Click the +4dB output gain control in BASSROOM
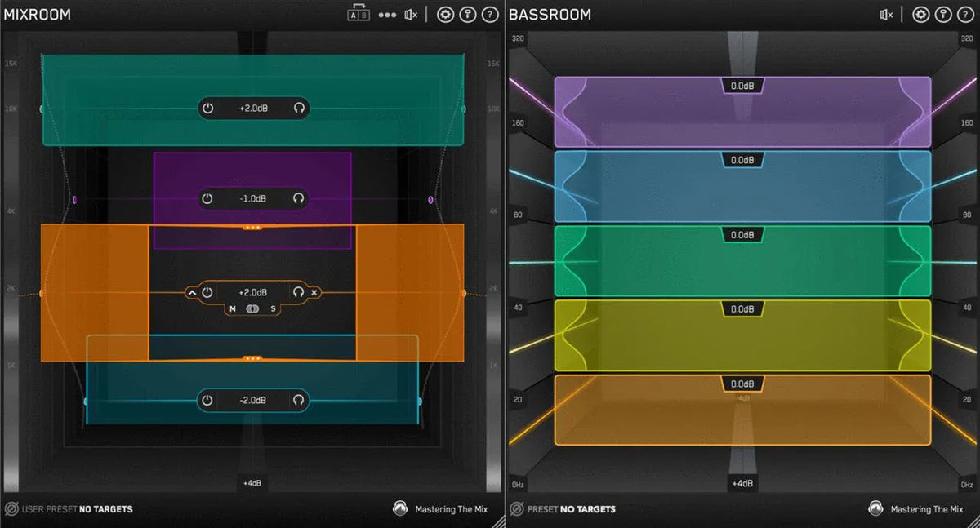This screenshot has width=980, height=528. pos(742,482)
